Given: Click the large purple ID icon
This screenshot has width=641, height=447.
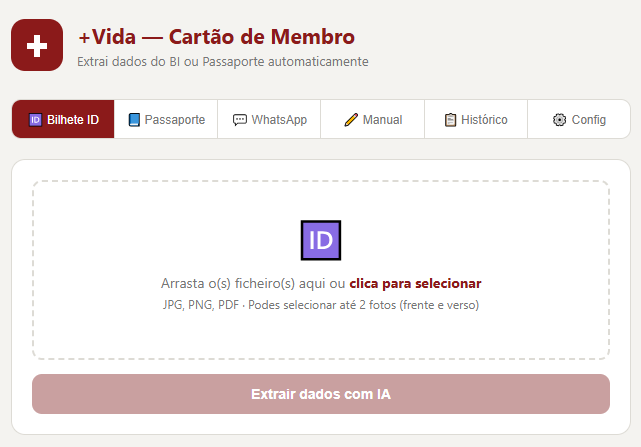Looking at the screenshot, I should tap(321, 240).
